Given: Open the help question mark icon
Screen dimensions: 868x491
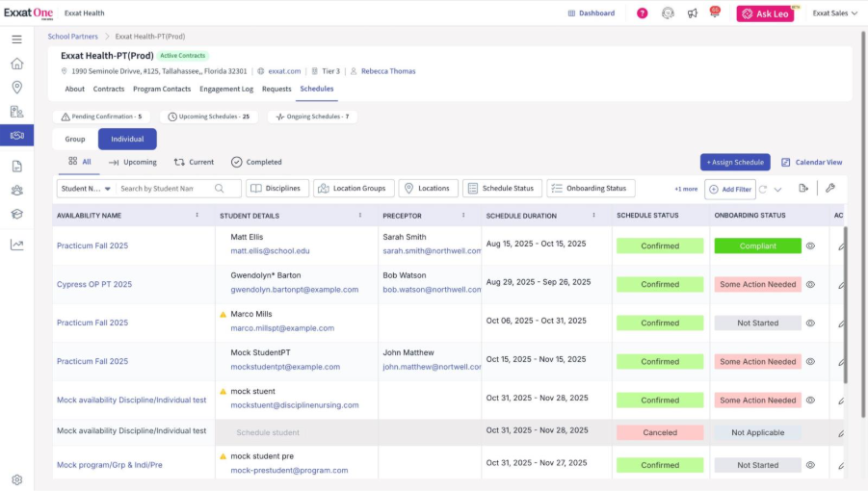Looking at the screenshot, I should pyautogui.click(x=643, y=13).
